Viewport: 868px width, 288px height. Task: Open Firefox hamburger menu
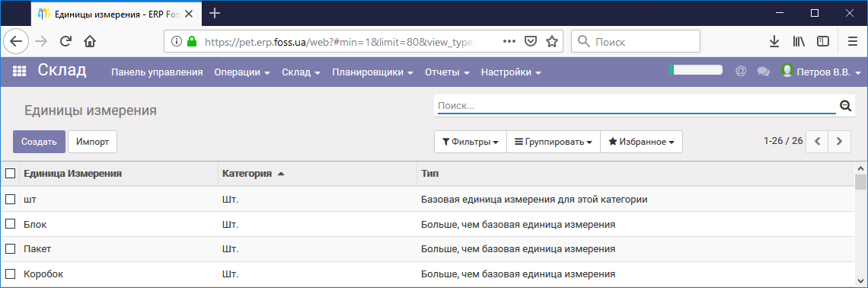(x=853, y=41)
